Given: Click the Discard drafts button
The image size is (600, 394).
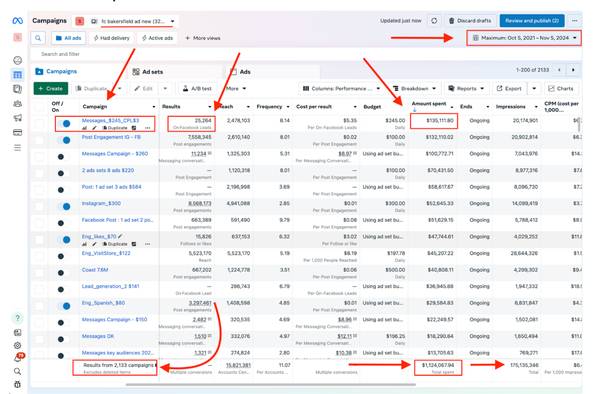Looking at the screenshot, I should (470, 21).
